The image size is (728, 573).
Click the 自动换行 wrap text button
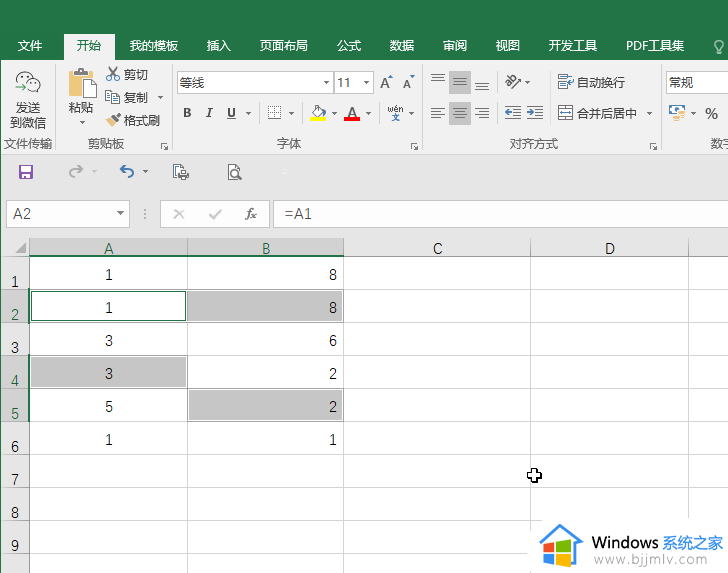pos(592,82)
